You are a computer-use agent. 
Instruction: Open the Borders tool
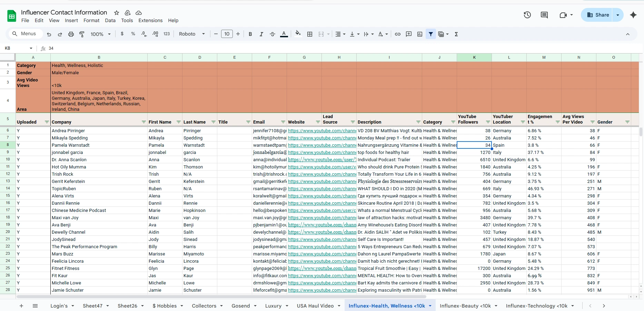310,34
